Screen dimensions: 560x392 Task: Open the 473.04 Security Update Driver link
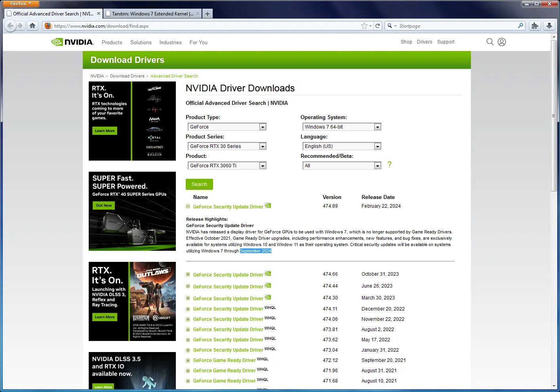[228, 350]
